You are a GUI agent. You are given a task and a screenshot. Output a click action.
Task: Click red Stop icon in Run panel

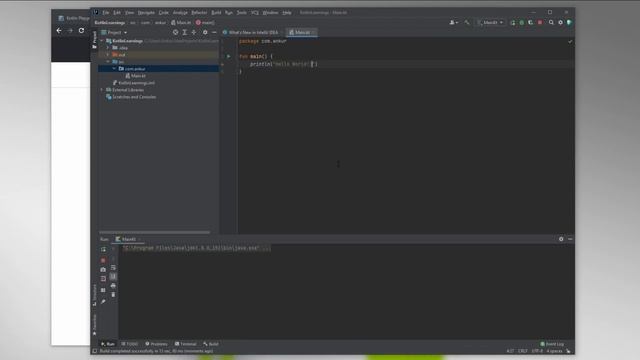(103, 260)
